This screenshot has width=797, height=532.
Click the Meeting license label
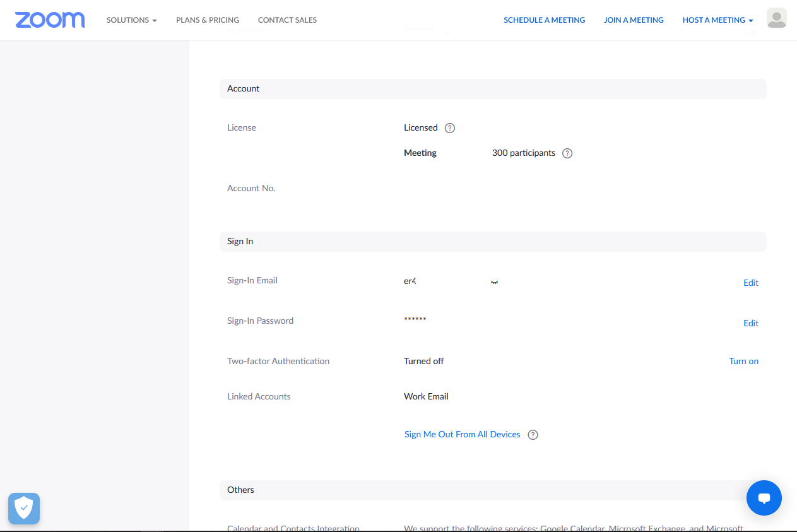point(420,153)
